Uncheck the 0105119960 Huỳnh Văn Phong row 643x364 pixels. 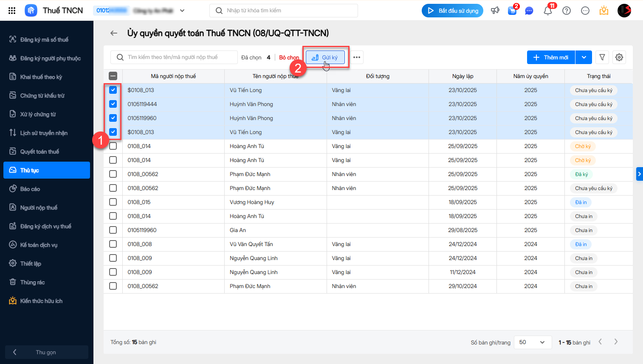pyautogui.click(x=113, y=118)
